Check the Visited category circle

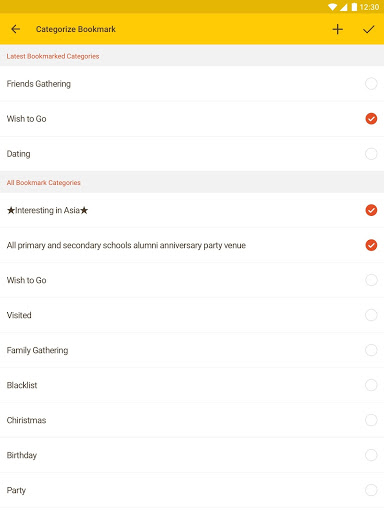pyautogui.click(x=371, y=315)
